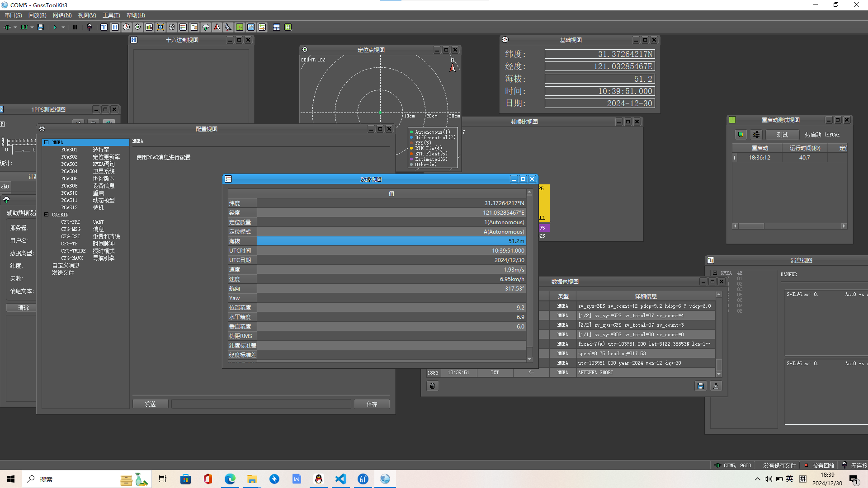Click 发送 button in config view
This screenshot has width=868, height=488.
click(150, 404)
